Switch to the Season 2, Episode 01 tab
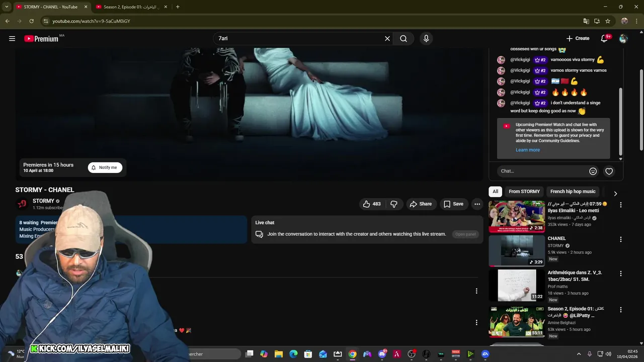 130,7
